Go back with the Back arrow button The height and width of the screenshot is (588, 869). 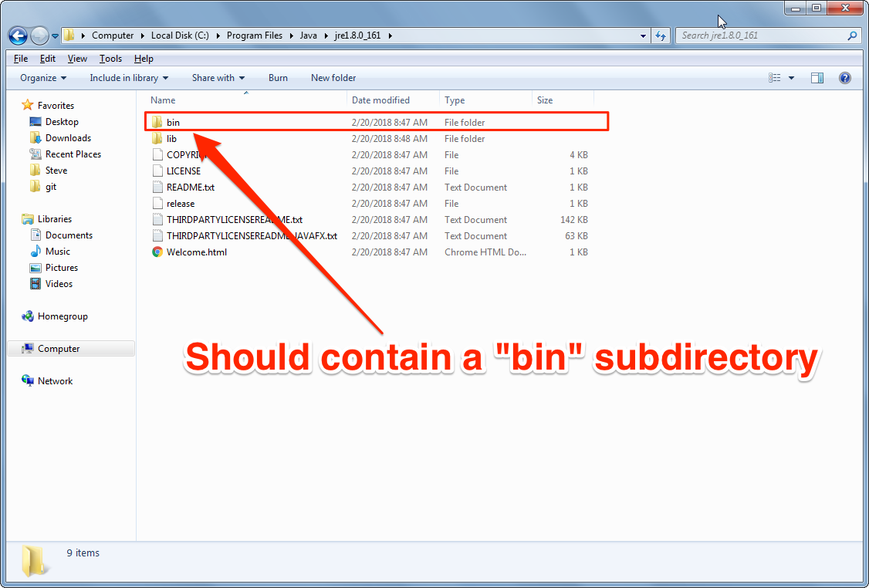coord(18,36)
